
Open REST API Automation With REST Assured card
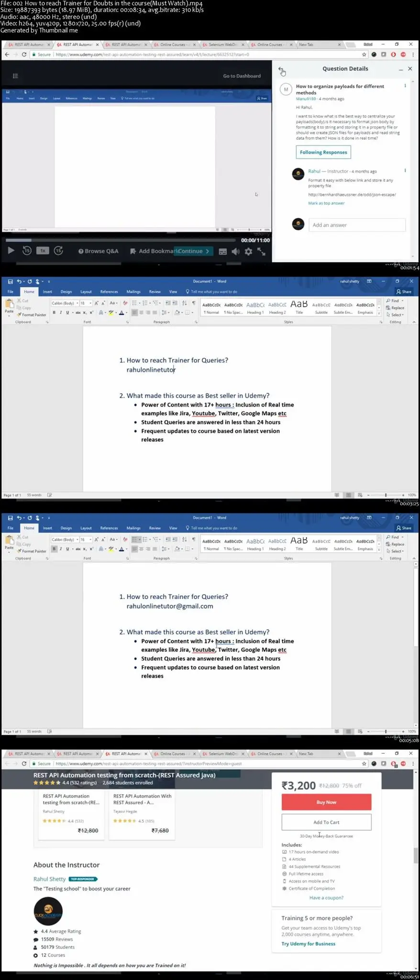[x=142, y=814]
